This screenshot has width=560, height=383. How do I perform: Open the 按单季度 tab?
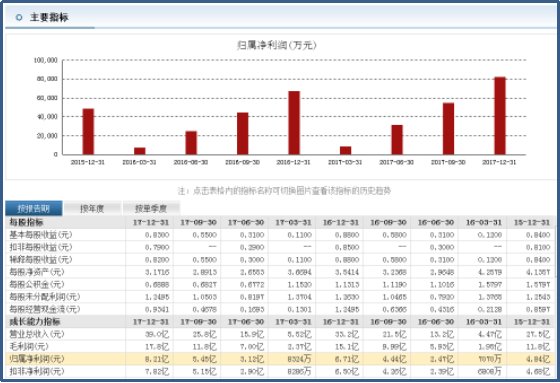click(x=151, y=208)
